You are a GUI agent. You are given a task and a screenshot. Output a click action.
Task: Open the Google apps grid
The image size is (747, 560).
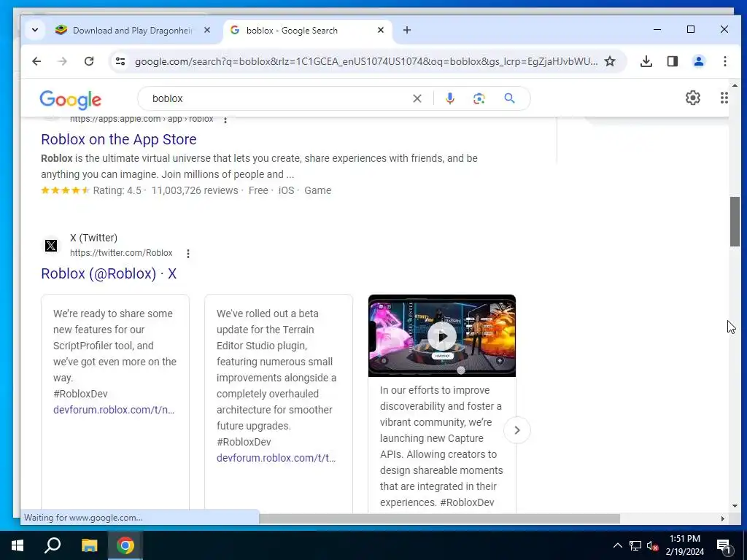click(724, 98)
